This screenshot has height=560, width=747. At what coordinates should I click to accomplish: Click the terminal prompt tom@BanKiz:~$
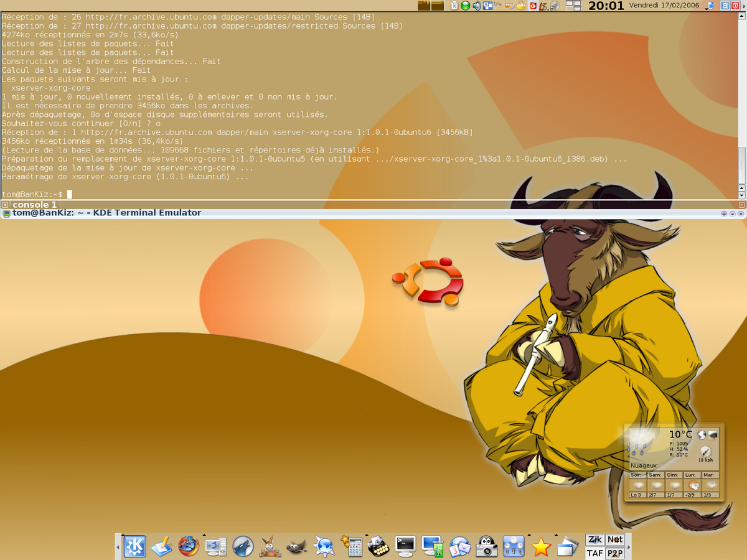point(32,195)
